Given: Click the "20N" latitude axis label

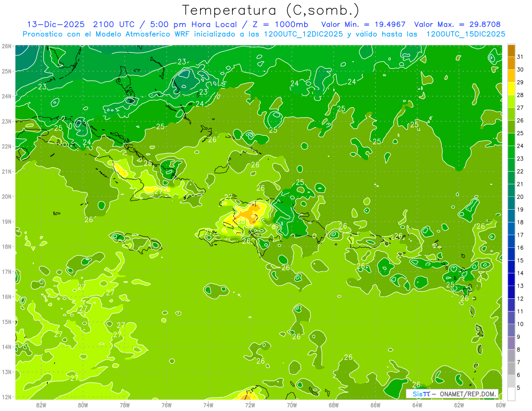Looking at the screenshot, I should (6, 196).
